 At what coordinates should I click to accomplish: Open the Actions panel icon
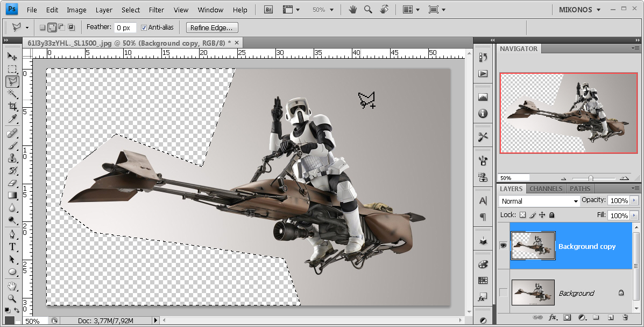click(483, 74)
